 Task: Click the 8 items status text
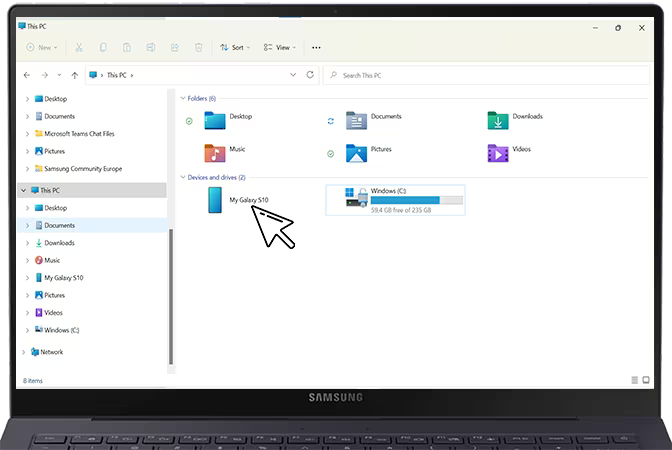tap(33, 381)
